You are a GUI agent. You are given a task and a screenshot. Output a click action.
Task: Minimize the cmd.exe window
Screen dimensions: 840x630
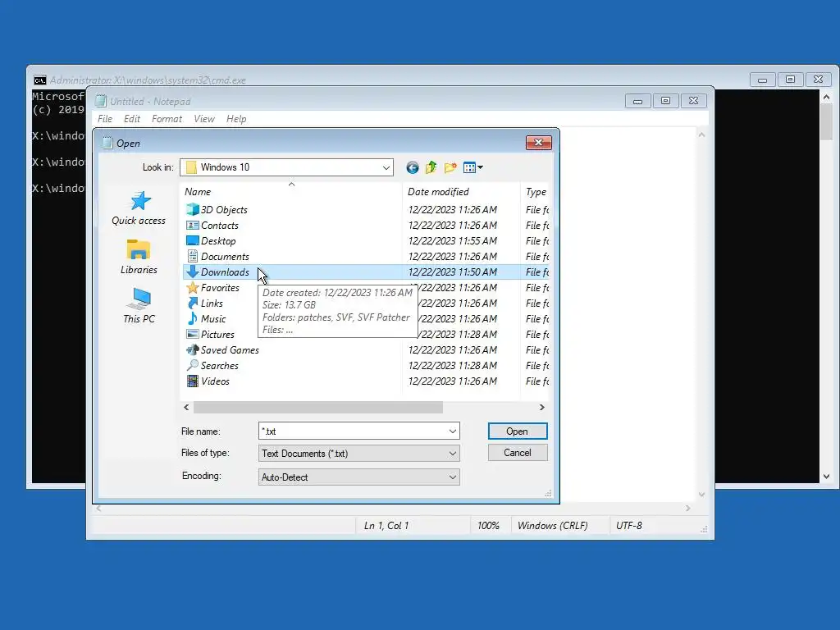pyautogui.click(x=762, y=80)
